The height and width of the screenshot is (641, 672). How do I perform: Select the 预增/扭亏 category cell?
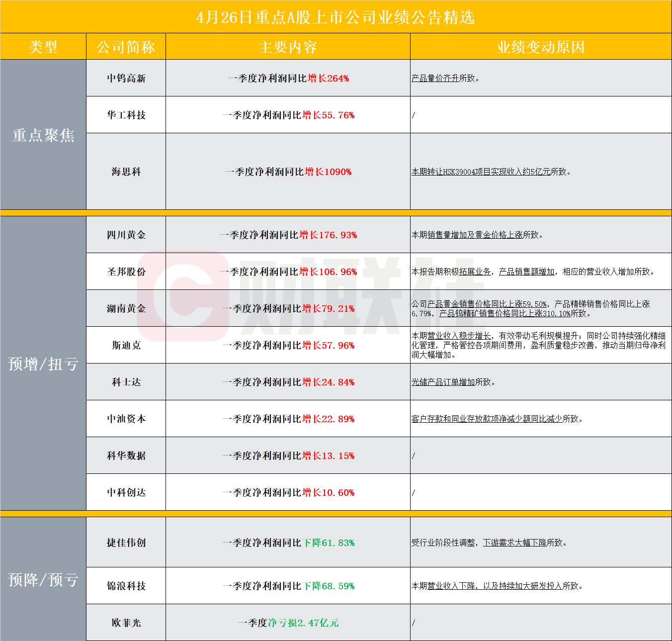(x=43, y=364)
